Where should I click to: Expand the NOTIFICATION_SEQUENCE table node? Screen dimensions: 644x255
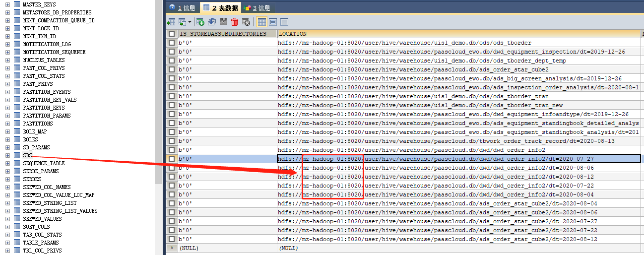pos(7,52)
